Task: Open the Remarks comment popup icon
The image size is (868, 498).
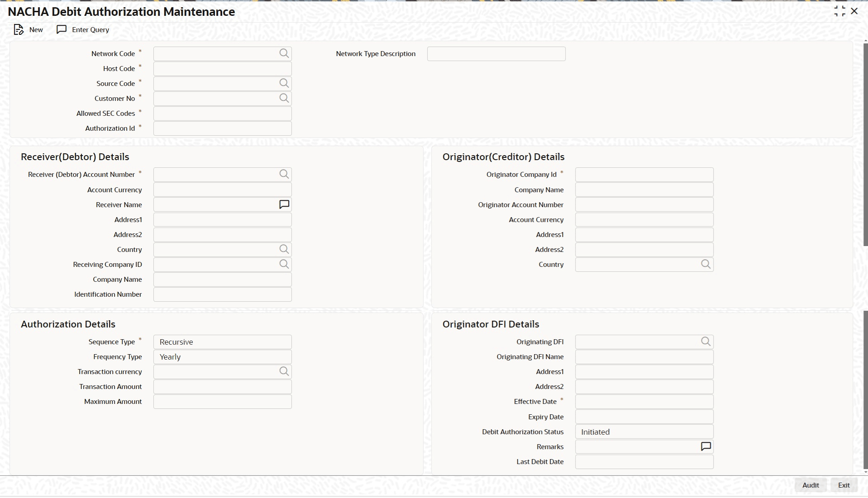Action: point(706,446)
